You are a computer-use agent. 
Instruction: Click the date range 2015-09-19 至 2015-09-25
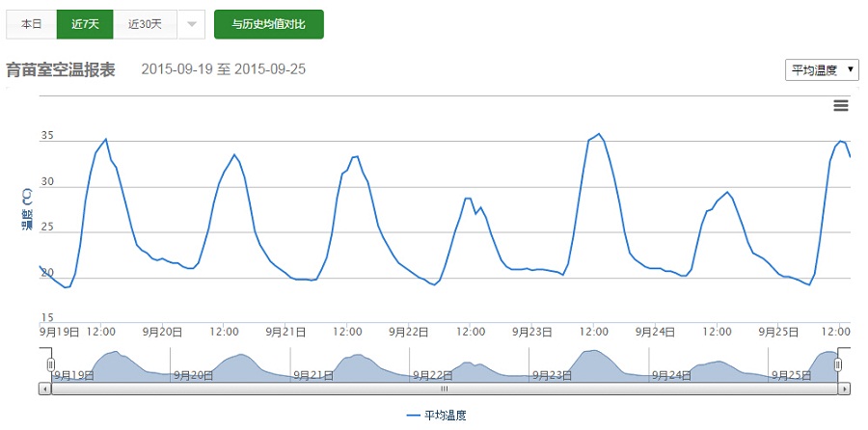tap(224, 69)
